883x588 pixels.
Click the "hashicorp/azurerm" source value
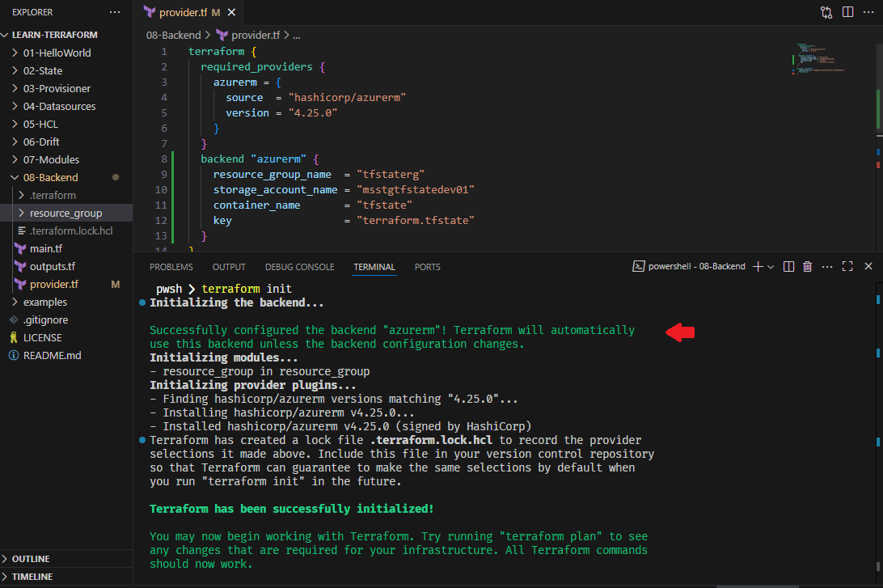[x=347, y=97]
